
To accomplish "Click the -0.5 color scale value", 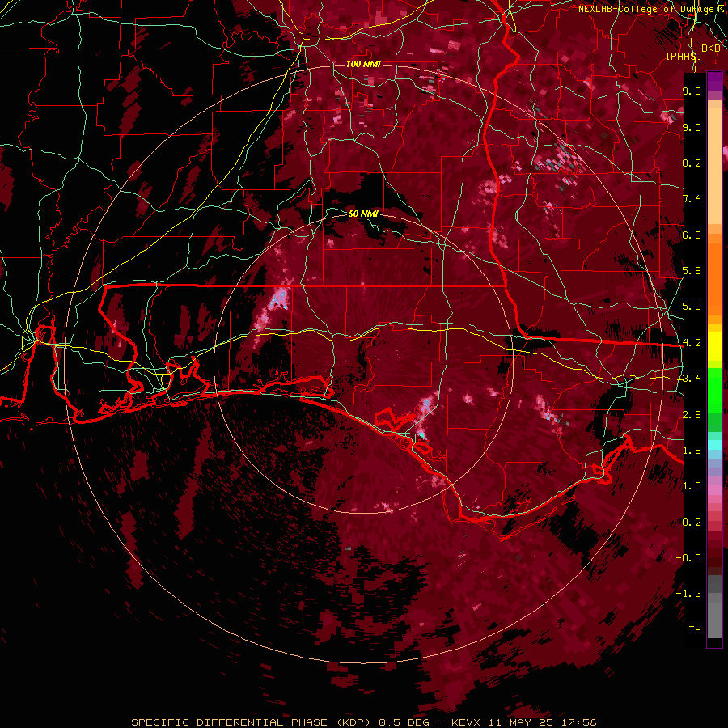I will click(x=688, y=558).
